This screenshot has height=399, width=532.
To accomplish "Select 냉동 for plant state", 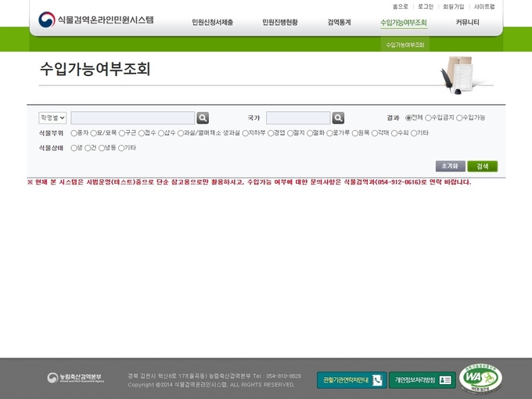I will pos(102,148).
